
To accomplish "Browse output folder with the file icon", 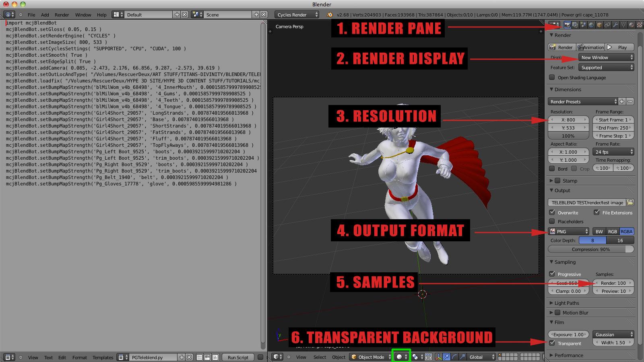I will click(630, 202).
